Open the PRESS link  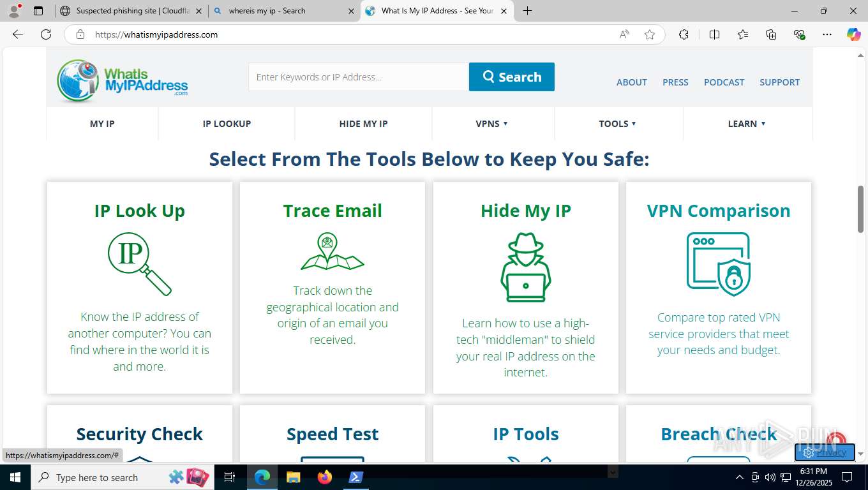(675, 82)
